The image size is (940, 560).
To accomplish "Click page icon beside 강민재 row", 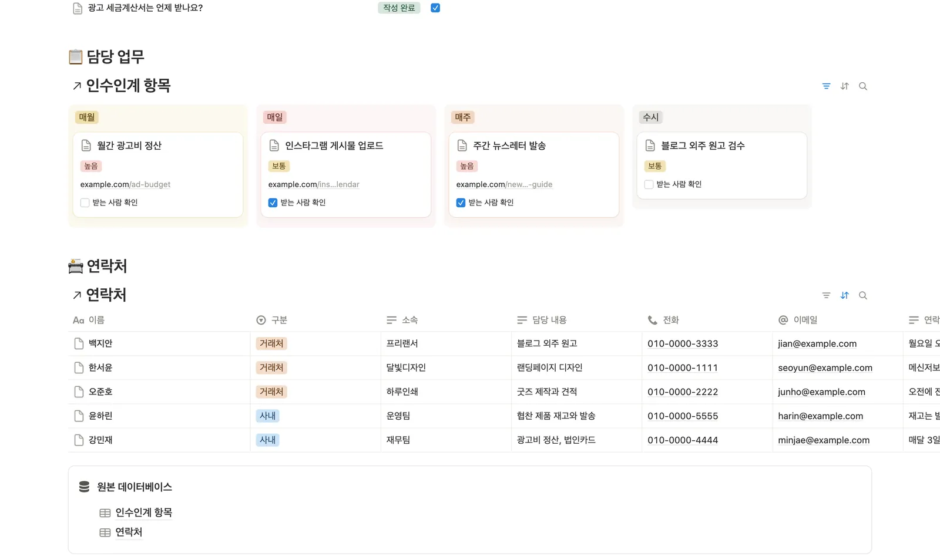I will [79, 440].
